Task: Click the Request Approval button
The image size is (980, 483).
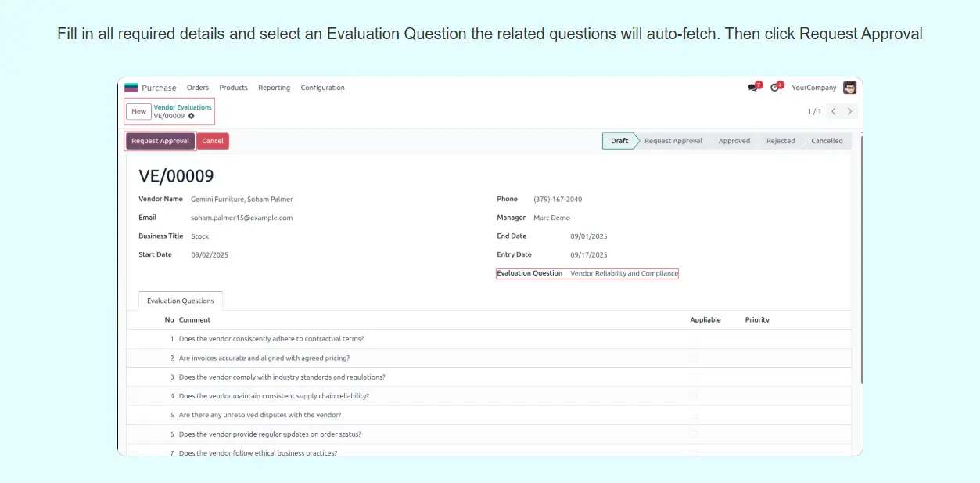Action: click(160, 141)
